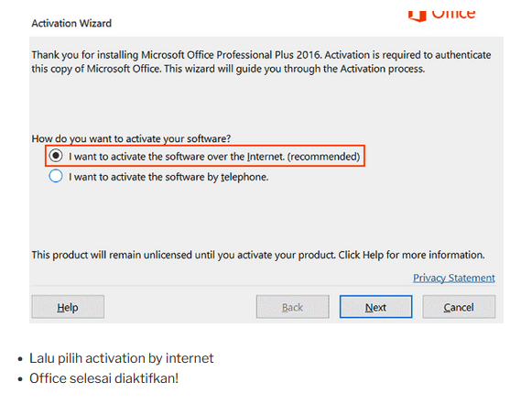Click the 'Thank you for installing' paragraph

pos(261,61)
